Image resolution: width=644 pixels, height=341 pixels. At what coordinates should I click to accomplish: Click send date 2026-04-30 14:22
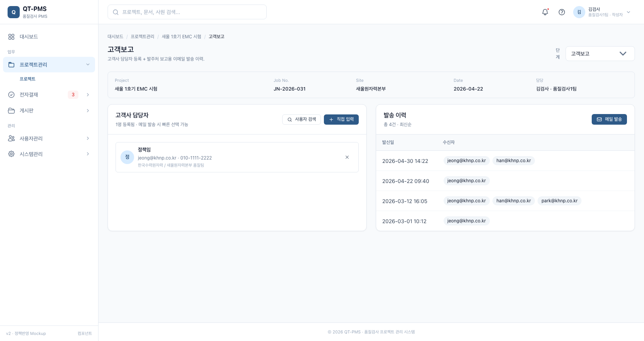[x=405, y=161]
